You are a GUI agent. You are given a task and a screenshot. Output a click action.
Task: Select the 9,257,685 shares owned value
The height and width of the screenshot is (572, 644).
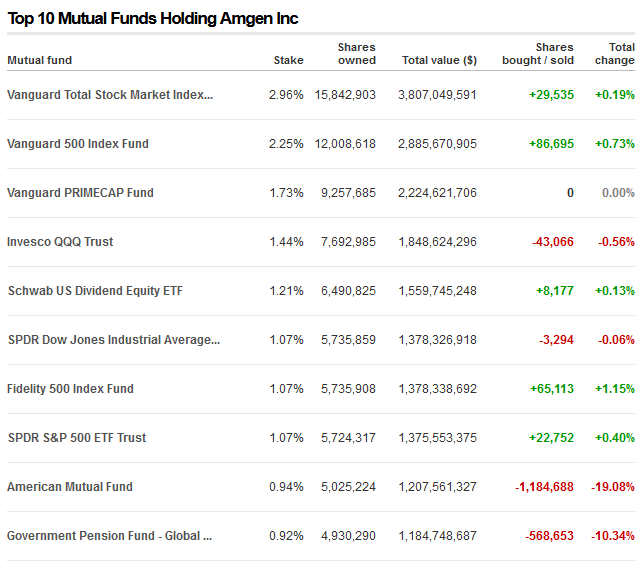point(348,193)
